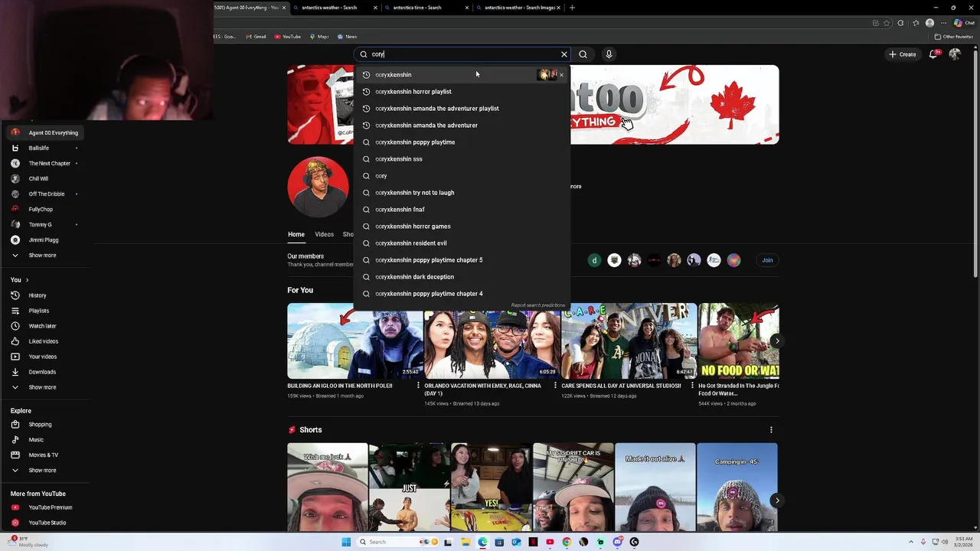980x551 pixels.
Task: Advance Shorts shelf with right arrow
Action: (x=777, y=500)
